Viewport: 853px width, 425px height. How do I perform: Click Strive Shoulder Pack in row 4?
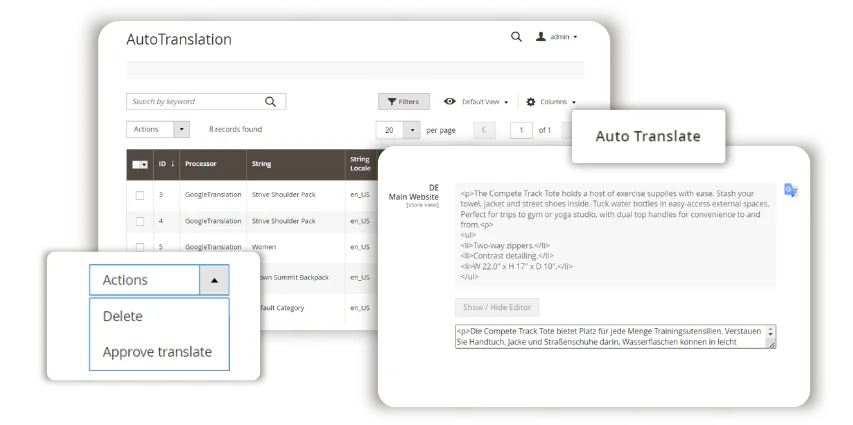(283, 221)
